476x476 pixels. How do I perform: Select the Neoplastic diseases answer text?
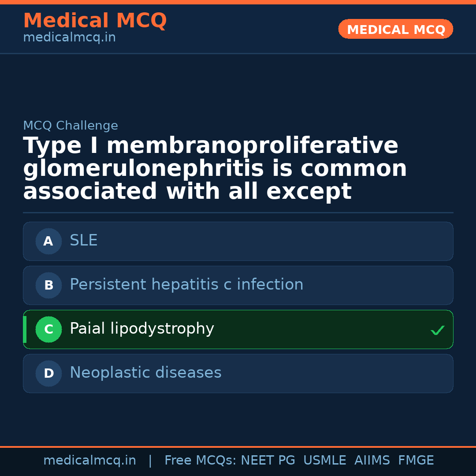[145, 373]
